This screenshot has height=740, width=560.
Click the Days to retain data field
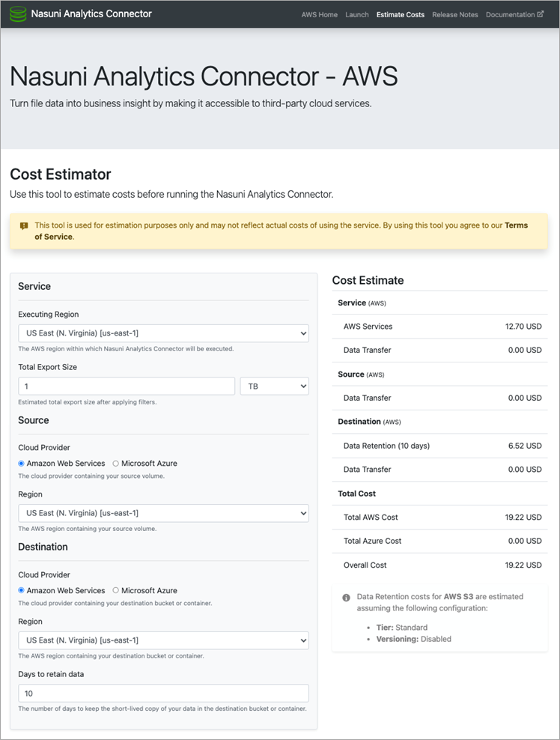[163, 693]
